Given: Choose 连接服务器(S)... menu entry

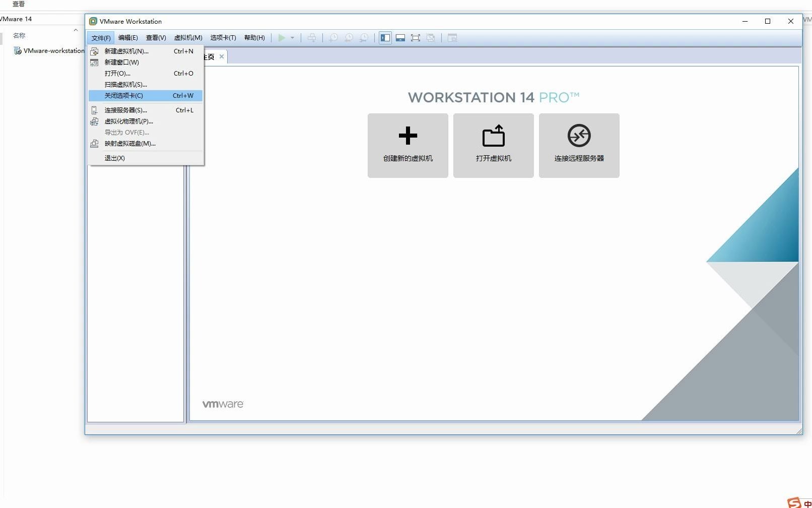Looking at the screenshot, I should click(146, 110).
